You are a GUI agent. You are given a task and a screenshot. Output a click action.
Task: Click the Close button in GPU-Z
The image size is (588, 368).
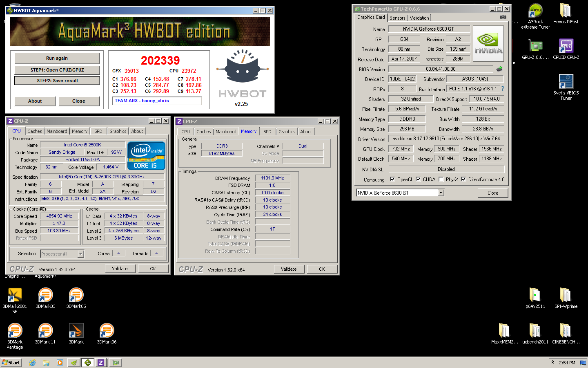point(493,193)
